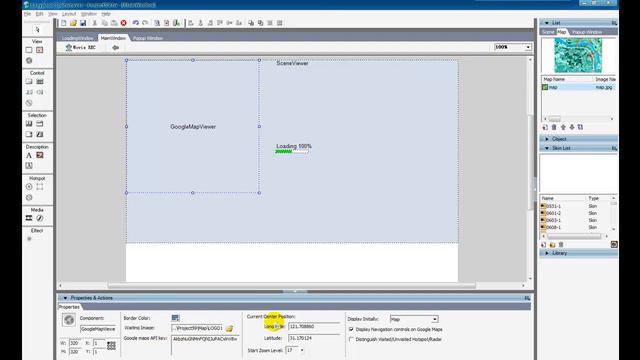Enable Distinguish Visited/Unvisited Hotspot/Radar checkbox
Screen dimensions: 640x360
pos(351,339)
